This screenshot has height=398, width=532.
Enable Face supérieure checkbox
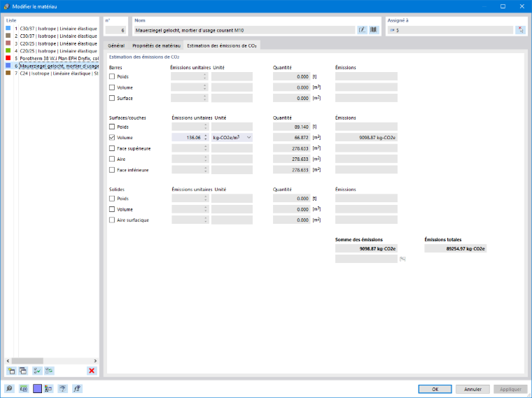click(112, 148)
